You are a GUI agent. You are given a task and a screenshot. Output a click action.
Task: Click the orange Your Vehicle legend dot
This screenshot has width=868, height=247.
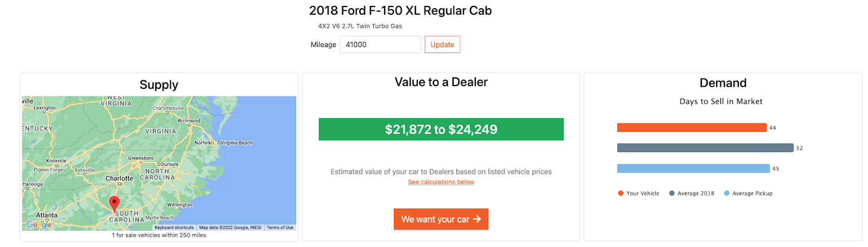621,193
